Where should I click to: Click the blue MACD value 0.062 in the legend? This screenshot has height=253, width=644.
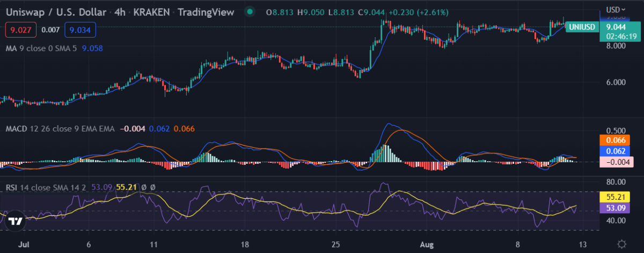coord(159,128)
